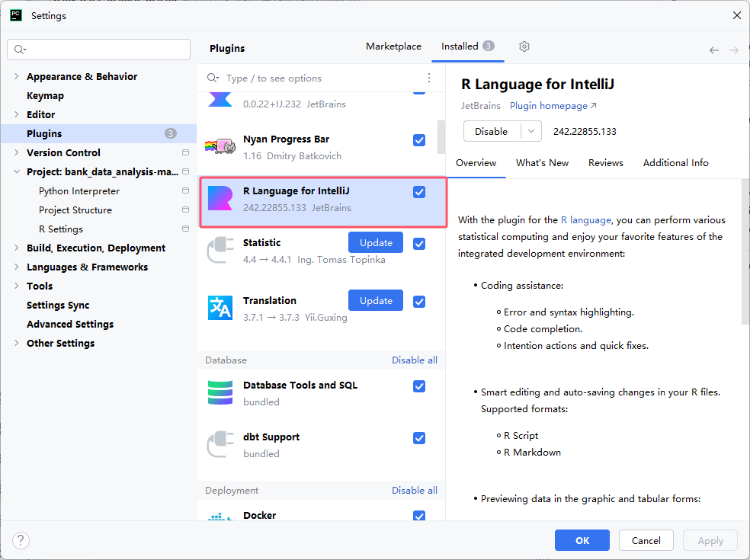Toggle the Docker plugin checkbox
The height and width of the screenshot is (560, 750).
click(x=419, y=516)
